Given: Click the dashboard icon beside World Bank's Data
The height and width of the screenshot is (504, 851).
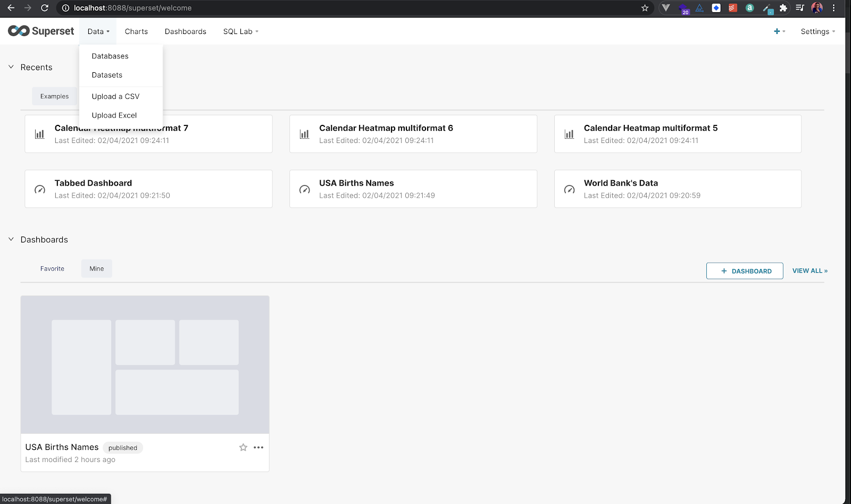Looking at the screenshot, I should point(569,189).
